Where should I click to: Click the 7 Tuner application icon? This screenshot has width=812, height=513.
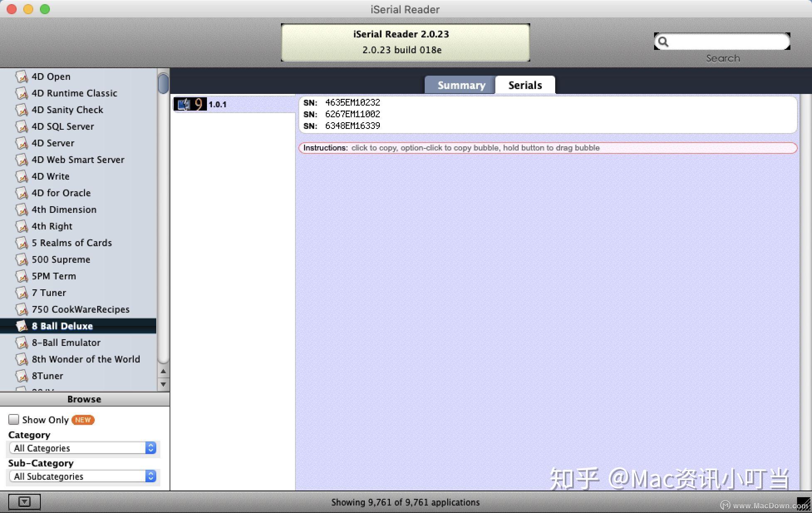point(22,292)
